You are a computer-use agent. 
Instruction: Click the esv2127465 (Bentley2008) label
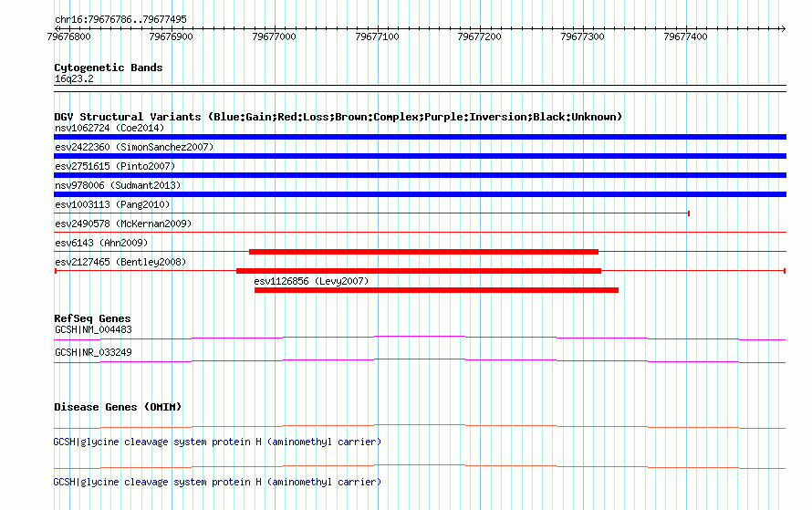[120, 262]
